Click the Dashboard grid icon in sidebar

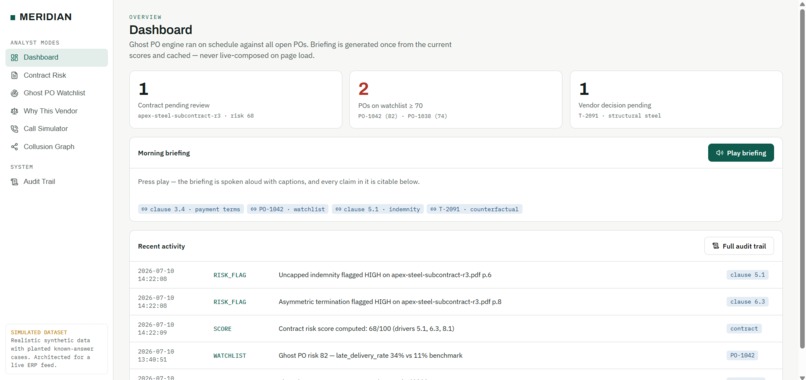tap(14, 58)
